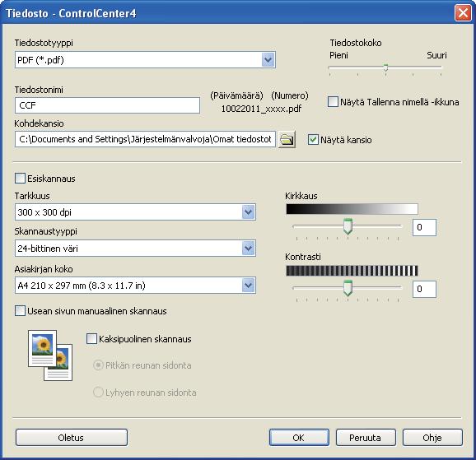This screenshot has width=476, height=460.
Task: Click the Kontrasti contrast slider handle
Action: [348, 288]
